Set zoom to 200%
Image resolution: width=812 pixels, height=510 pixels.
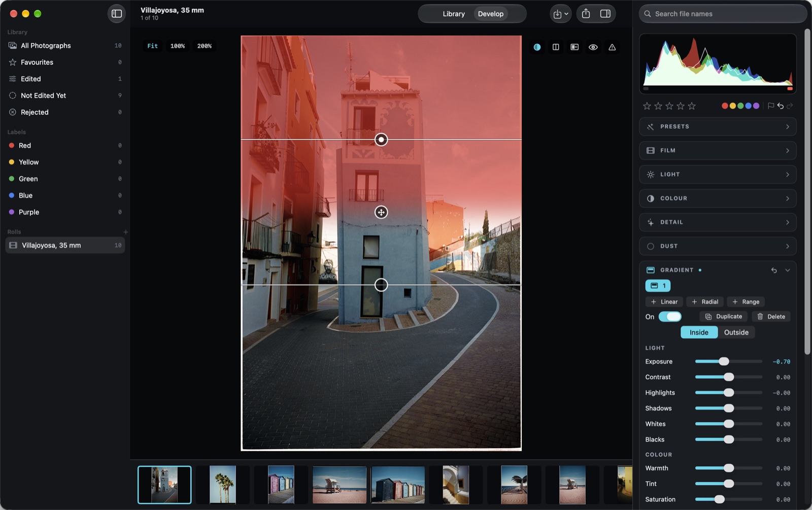(205, 46)
